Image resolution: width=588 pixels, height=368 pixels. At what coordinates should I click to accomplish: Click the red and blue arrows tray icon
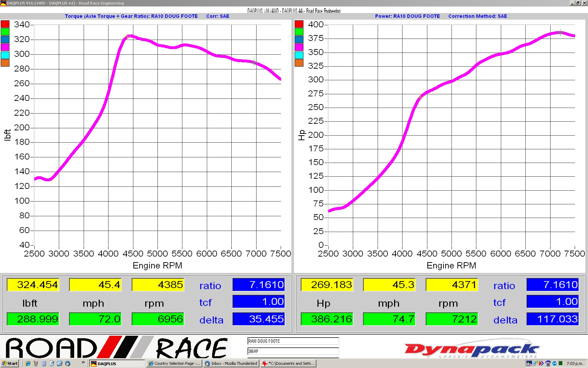click(x=541, y=363)
